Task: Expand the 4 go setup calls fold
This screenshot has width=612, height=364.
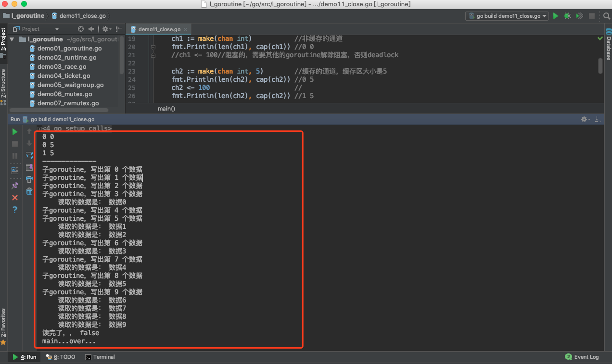Action: point(39,128)
